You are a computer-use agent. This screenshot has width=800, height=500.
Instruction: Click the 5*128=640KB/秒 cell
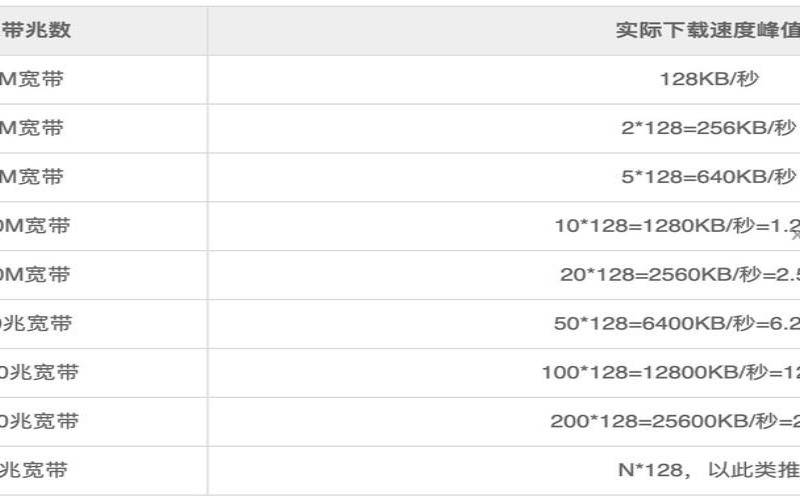tap(708, 177)
